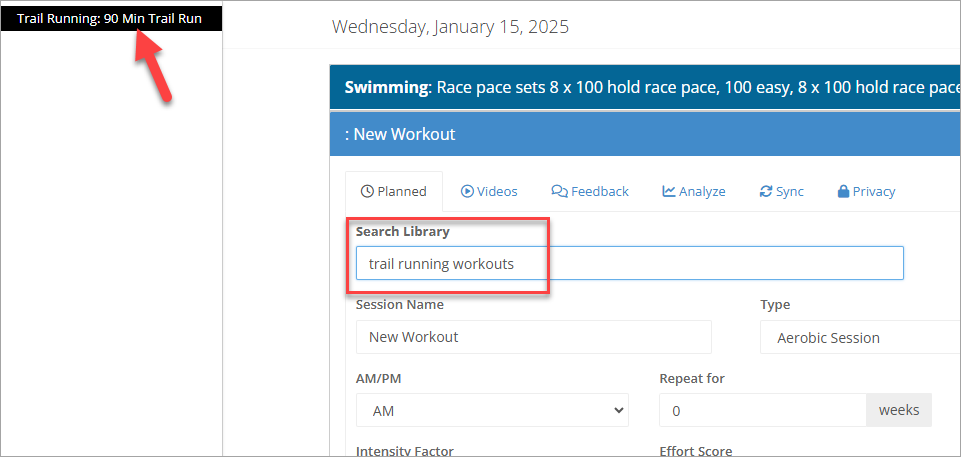Image resolution: width=961 pixels, height=457 pixels.
Task: Click the Session Name field
Action: (x=533, y=337)
